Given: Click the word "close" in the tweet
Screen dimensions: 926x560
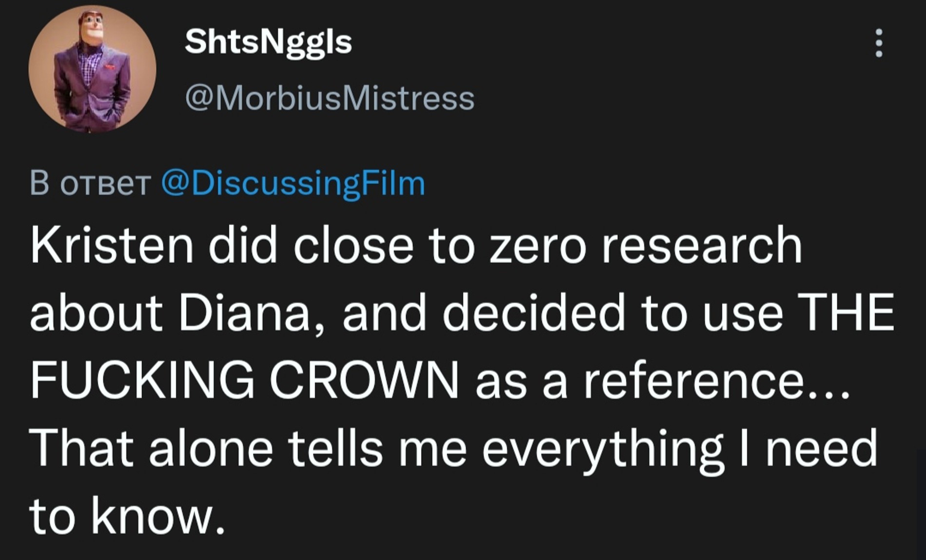Looking at the screenshot, I should [353, 245].
